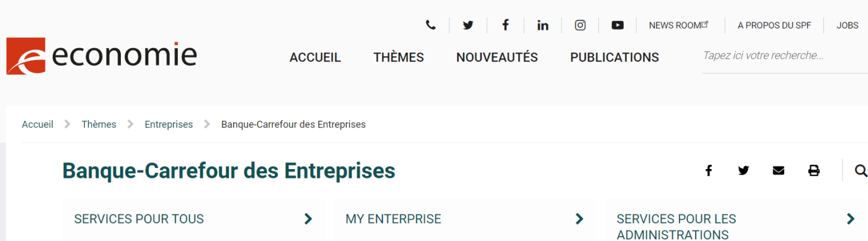Screen dimensions: 868x241
Task: Open the Thèmes menu item
Action: coord(399,58)
